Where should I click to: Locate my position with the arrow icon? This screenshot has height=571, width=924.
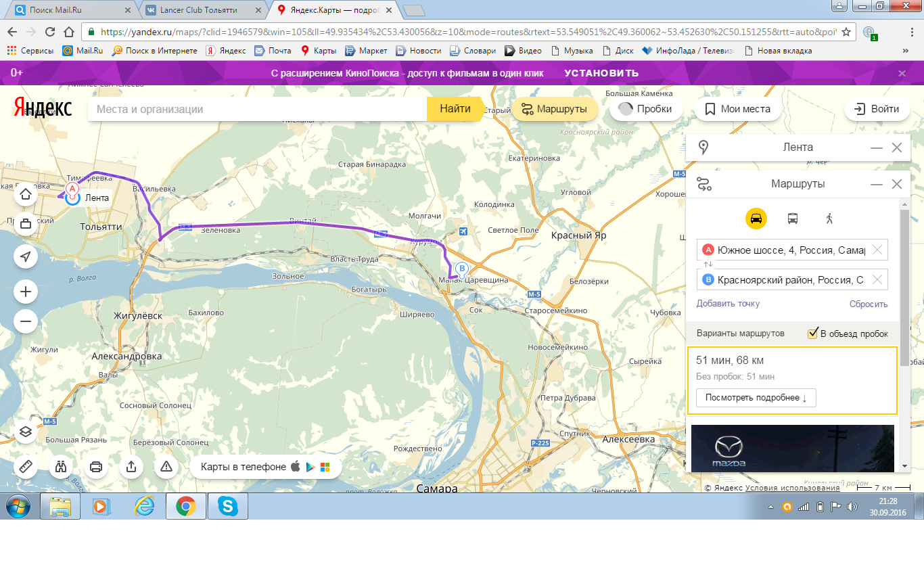26,256
